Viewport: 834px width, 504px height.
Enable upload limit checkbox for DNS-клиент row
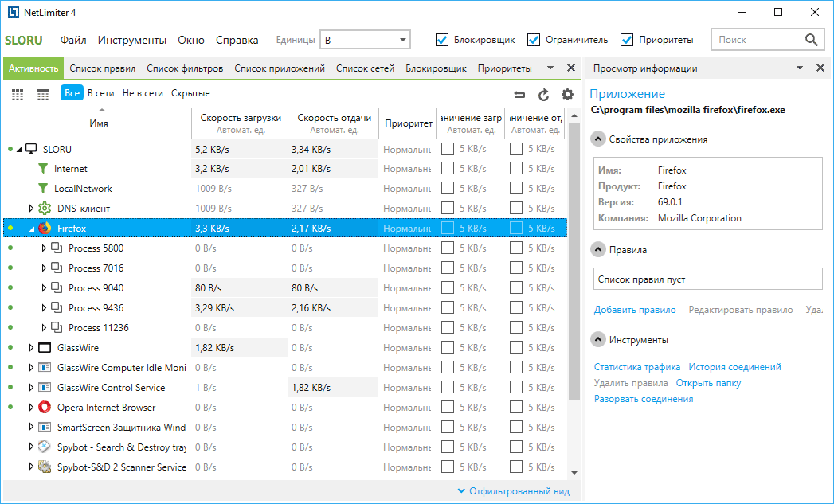tap(516, 209)
